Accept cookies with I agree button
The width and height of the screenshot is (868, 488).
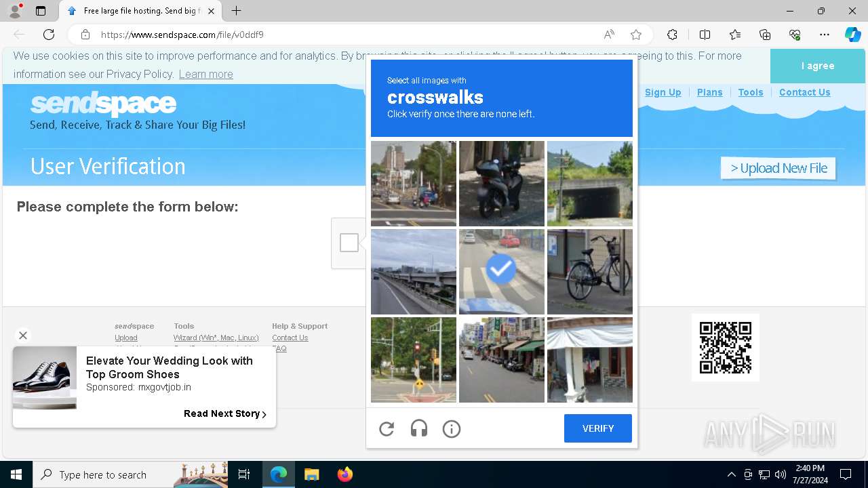818,66
